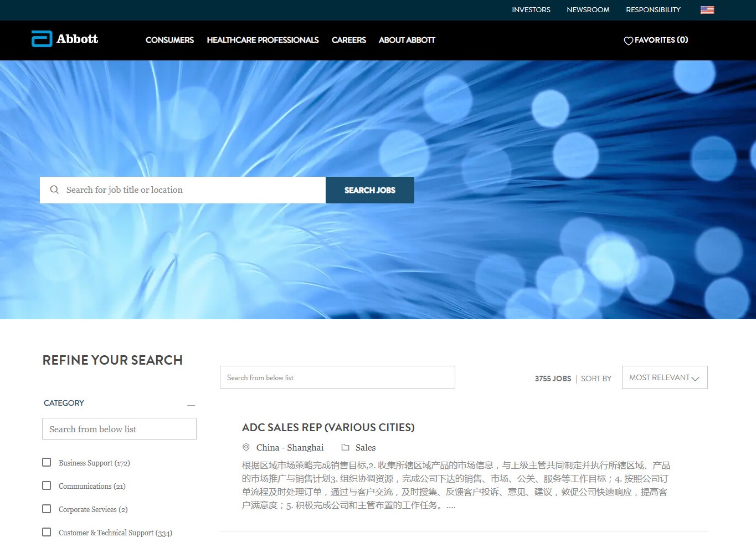This screenshot has width=756, height=537.
Task: Click the Abbott logo icon
Action: pos(42,39)
